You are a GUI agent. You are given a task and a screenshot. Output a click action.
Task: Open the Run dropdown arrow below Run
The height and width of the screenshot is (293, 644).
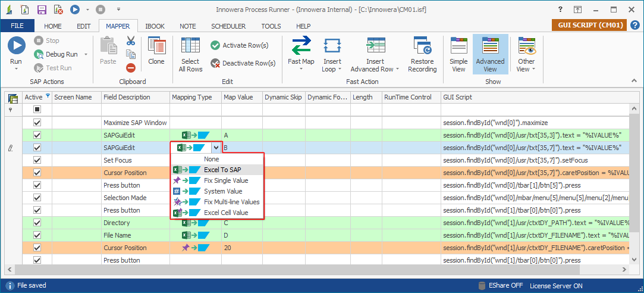click(x=17, y=69)
